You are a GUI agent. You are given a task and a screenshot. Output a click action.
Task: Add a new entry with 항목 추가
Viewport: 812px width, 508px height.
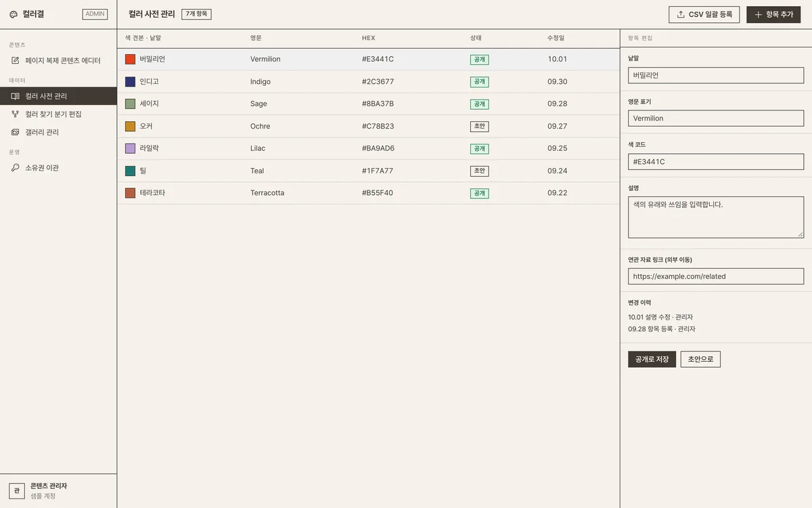[773, 15]
